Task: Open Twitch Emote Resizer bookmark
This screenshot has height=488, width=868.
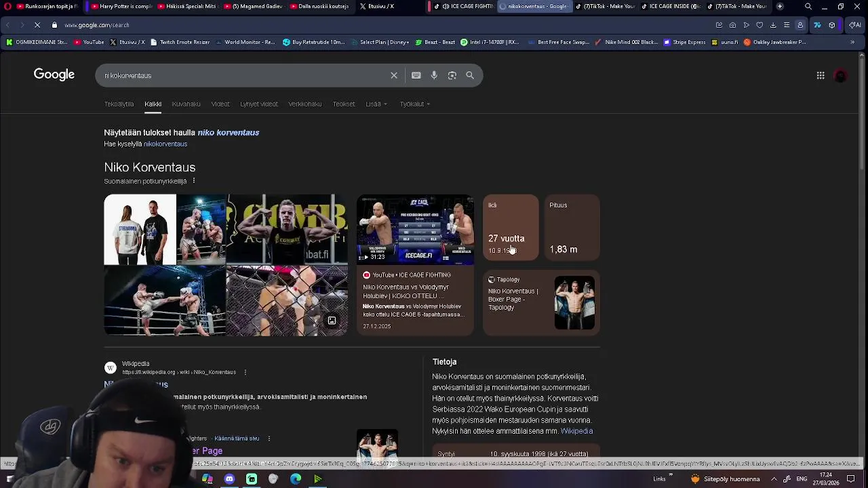Action: (x=180, y=42)
